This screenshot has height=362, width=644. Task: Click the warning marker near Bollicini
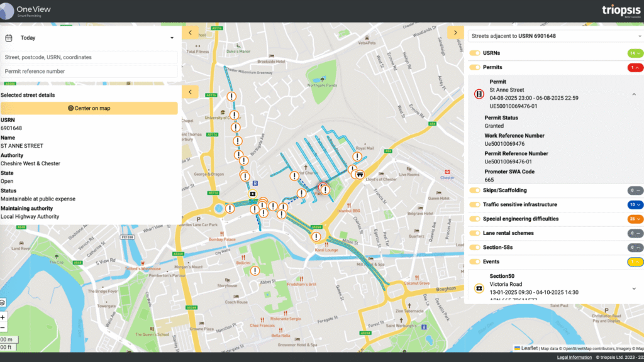click(x=255, y=270)
